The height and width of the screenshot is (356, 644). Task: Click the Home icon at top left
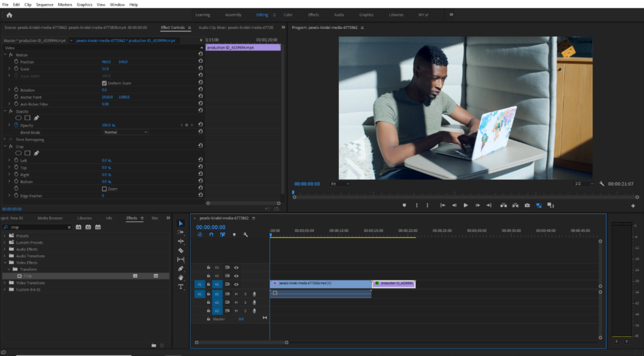pos(9,14)
